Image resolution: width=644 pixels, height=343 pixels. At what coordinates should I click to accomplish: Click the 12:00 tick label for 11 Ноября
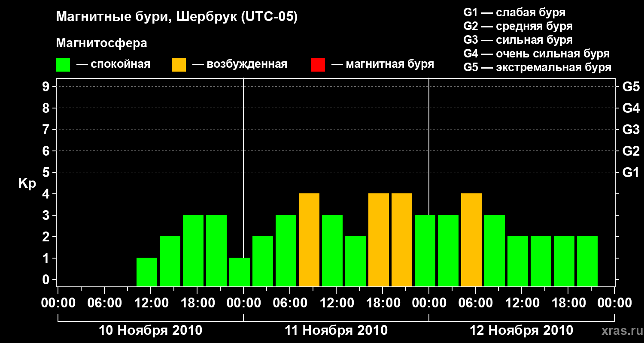pos(336,303)
